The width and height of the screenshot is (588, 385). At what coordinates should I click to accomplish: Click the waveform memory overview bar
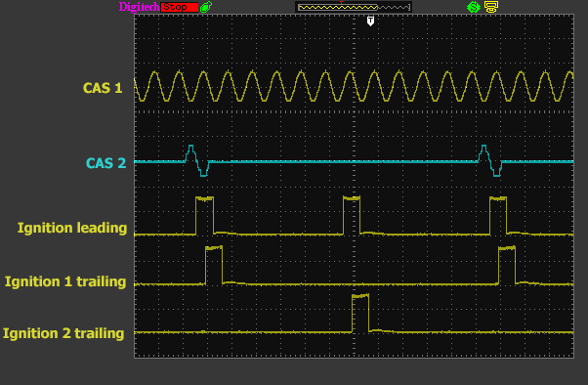coord(354,7)
